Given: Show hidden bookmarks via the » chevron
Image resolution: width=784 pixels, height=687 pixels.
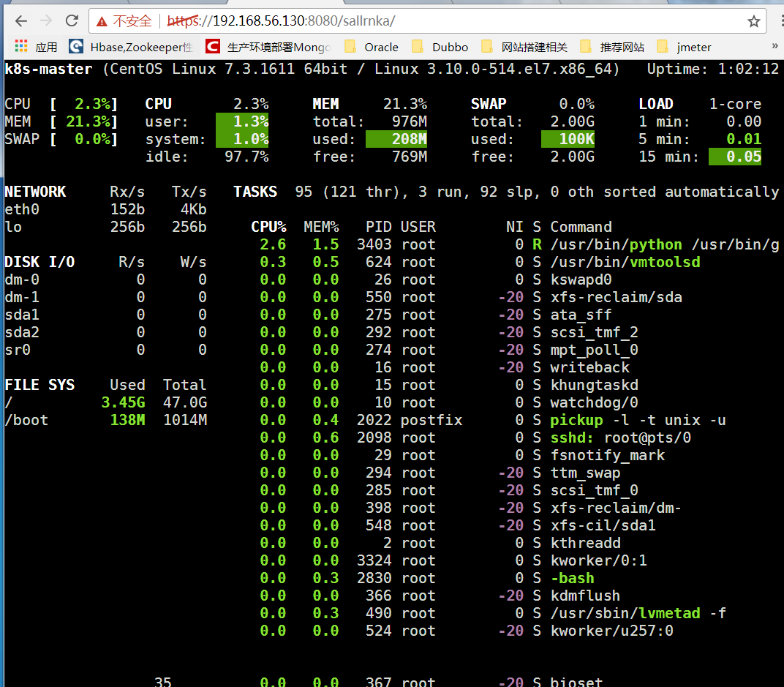Looking at the screenshot, I should [774, 46].
